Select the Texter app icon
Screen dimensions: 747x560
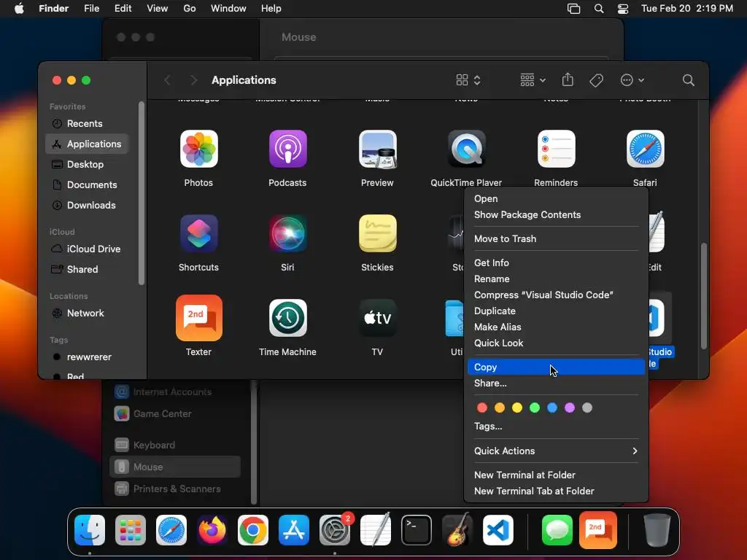(x=198, y=318)
